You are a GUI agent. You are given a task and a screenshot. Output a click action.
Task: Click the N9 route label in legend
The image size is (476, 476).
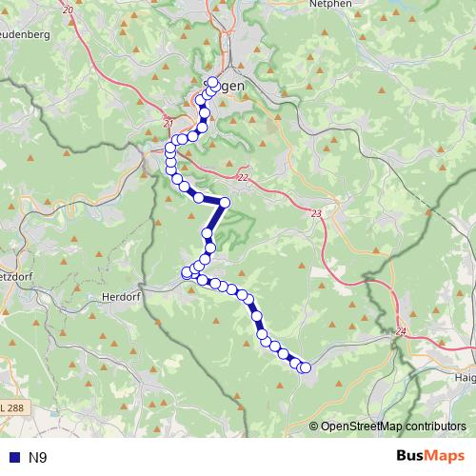37,457
